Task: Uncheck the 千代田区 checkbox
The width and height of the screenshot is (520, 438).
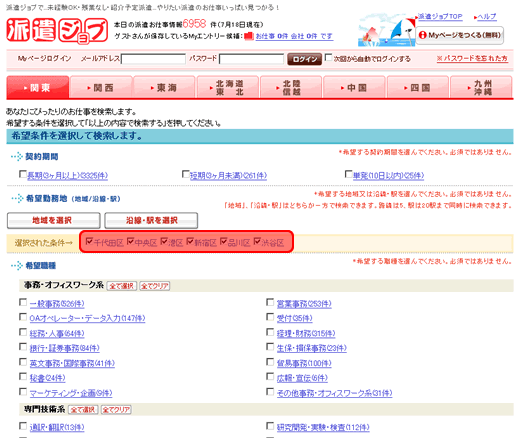Action: pos(89,241)
